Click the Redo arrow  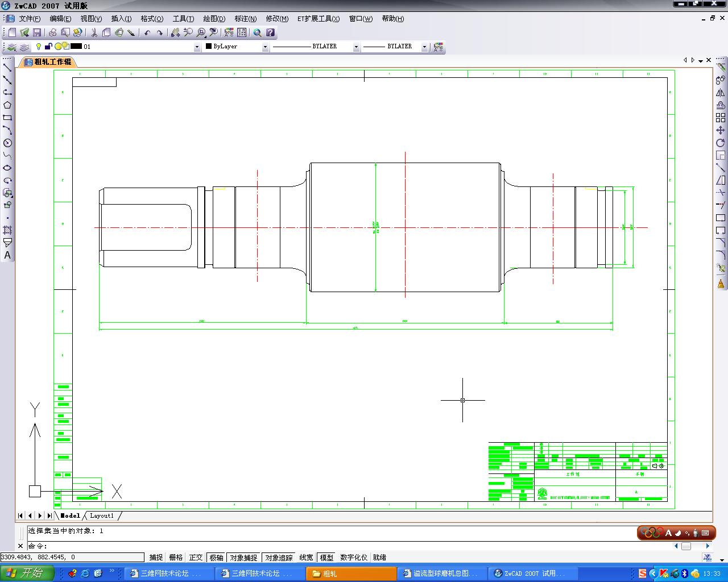pyautogui.click(x=160, y=32)
